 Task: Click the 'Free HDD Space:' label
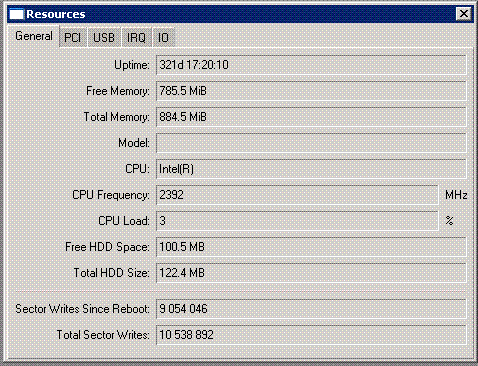tap(107, 247)
